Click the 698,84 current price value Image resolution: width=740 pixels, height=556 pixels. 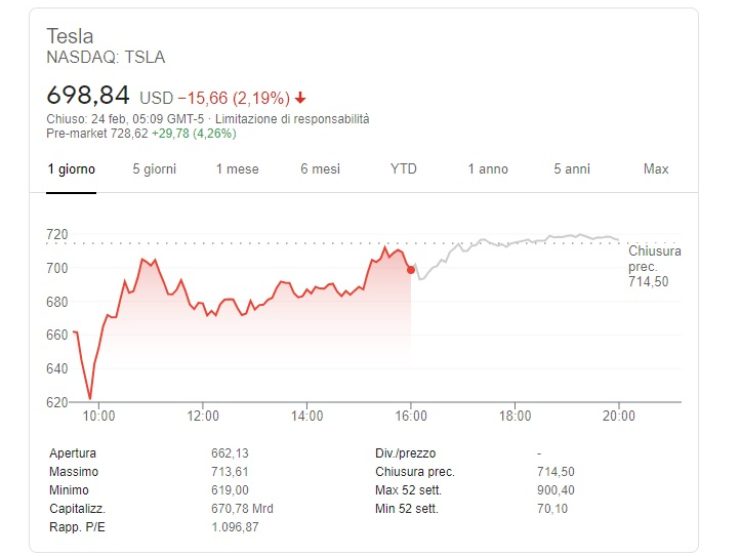pyautogui.click(x=89, y=96)
